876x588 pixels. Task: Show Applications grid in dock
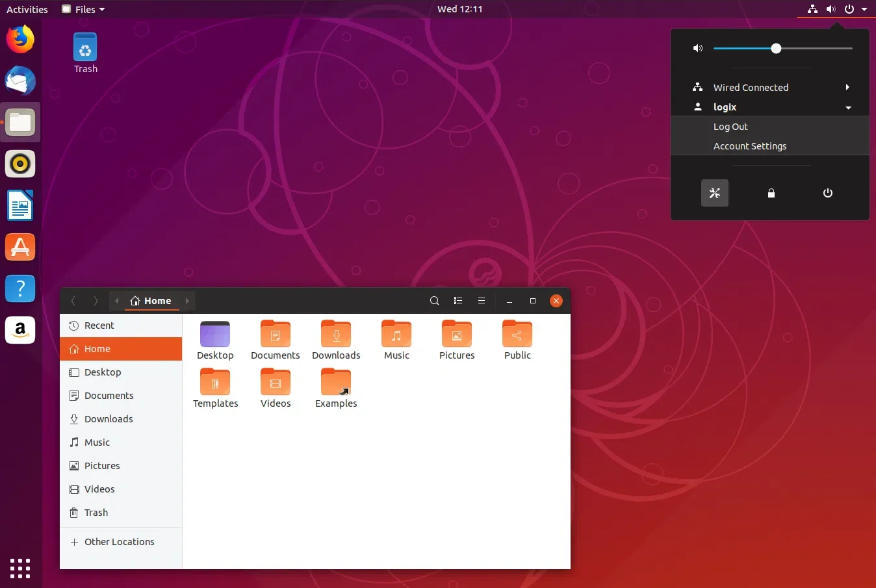pos(20,568)
